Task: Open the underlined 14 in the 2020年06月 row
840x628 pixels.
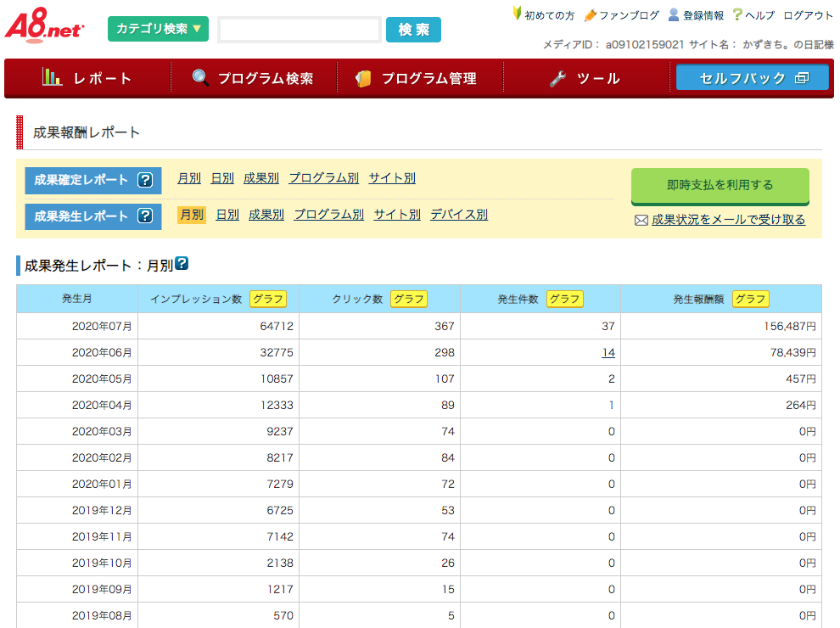Action: coord(609,351)
